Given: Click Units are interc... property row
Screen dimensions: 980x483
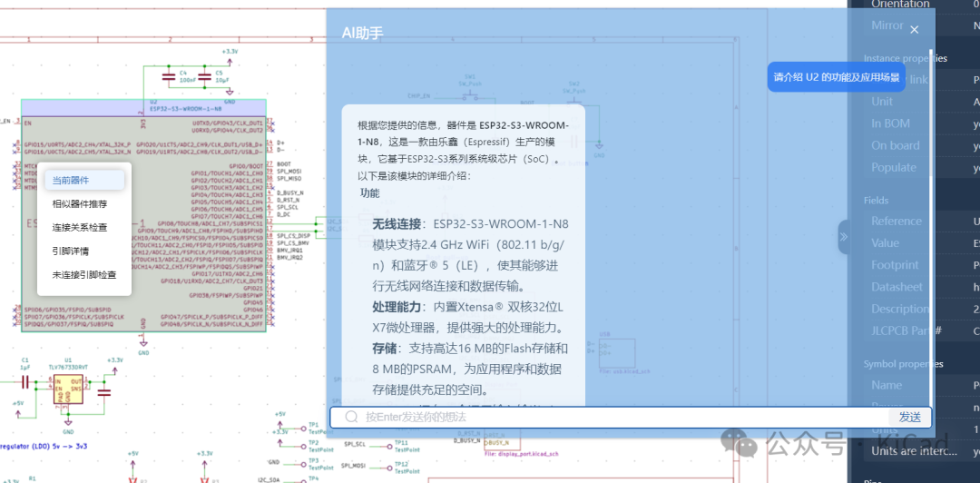Looking at the screenshot, I should click(922, 451).
